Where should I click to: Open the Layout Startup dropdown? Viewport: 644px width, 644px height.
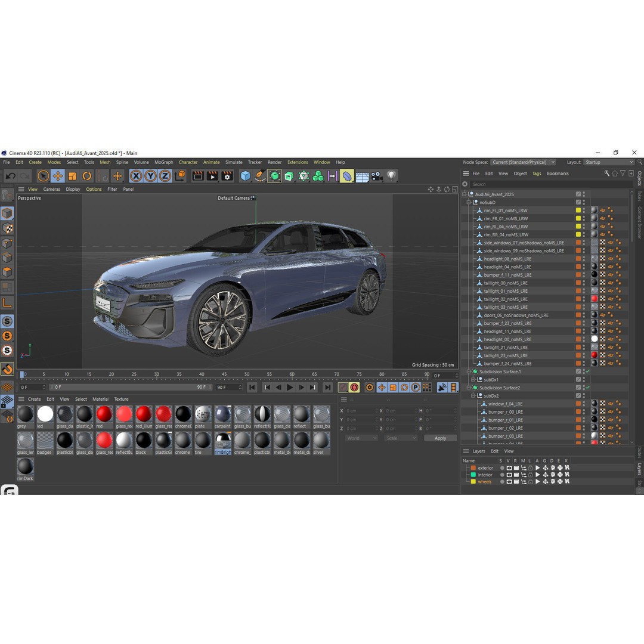609,162
